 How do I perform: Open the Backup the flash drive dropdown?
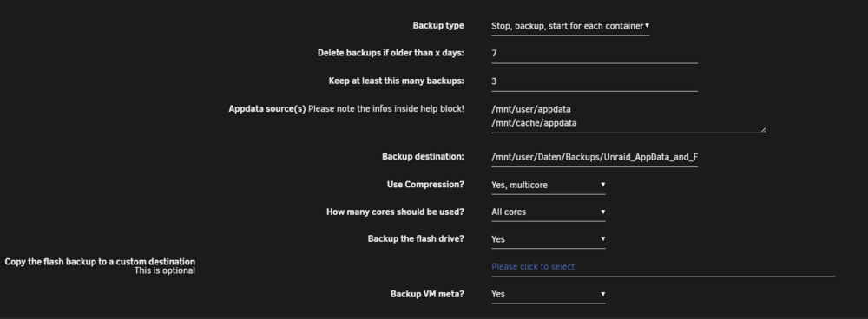(548, 239)
